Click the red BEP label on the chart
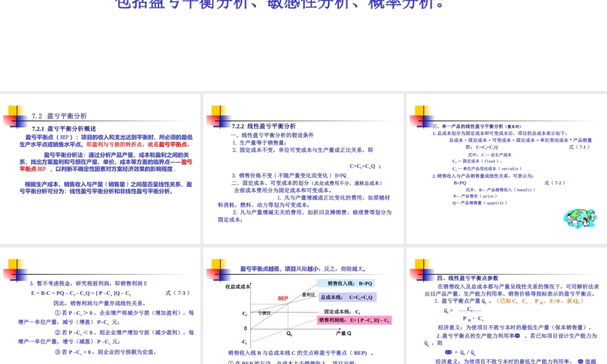This screenshot has width=607, height=364. (283, 298)
